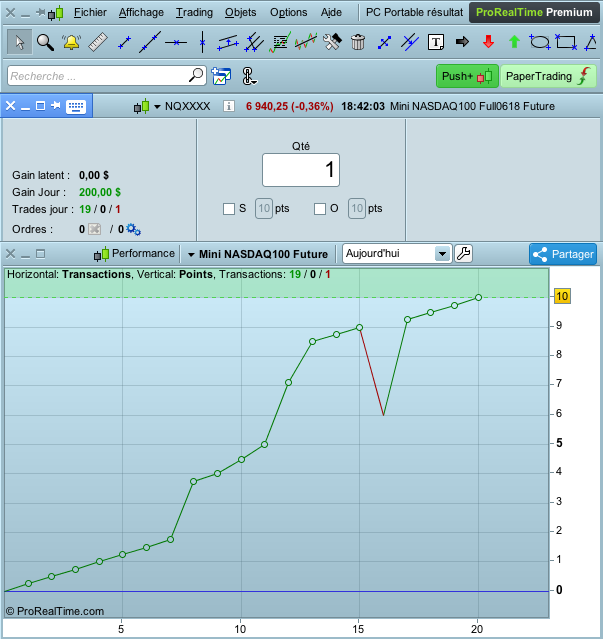Click the 200,00 $ Gain Jour value
The height and width of the screenshot is (639, 603).
100,192
